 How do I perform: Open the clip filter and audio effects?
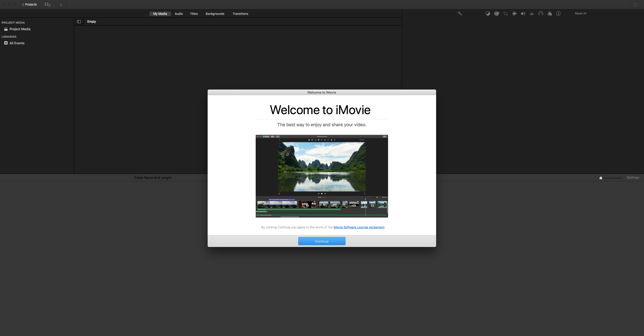[x=550, y=14]
